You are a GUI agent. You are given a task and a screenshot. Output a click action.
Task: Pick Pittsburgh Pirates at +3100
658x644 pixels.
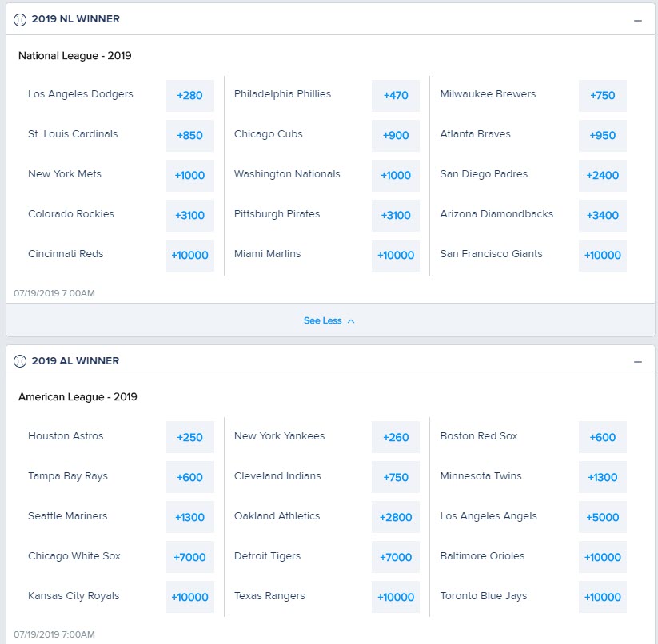[396, 216]
